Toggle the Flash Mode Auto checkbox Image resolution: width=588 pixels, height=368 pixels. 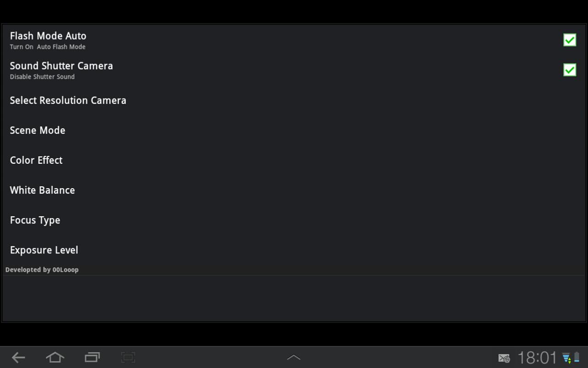pyautogui.click(x=570, y=40)
